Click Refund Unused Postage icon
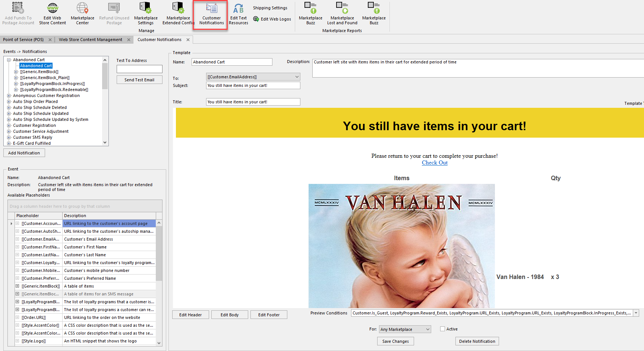Screen dimensions: 644x351 [114, 7]
